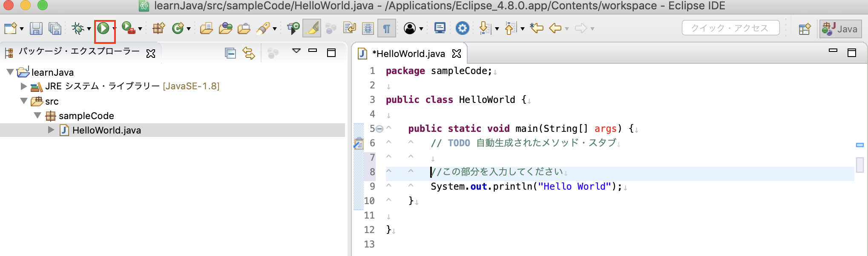
Task: Switch to the Java perspective button
Action: click(840, 29)
